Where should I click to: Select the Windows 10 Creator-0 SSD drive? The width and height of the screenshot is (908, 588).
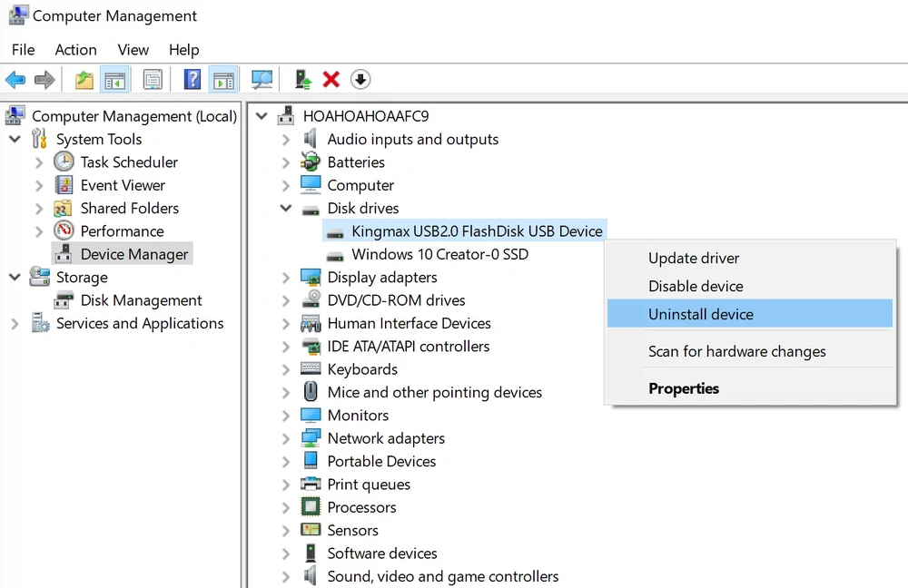tap(439, 254)
